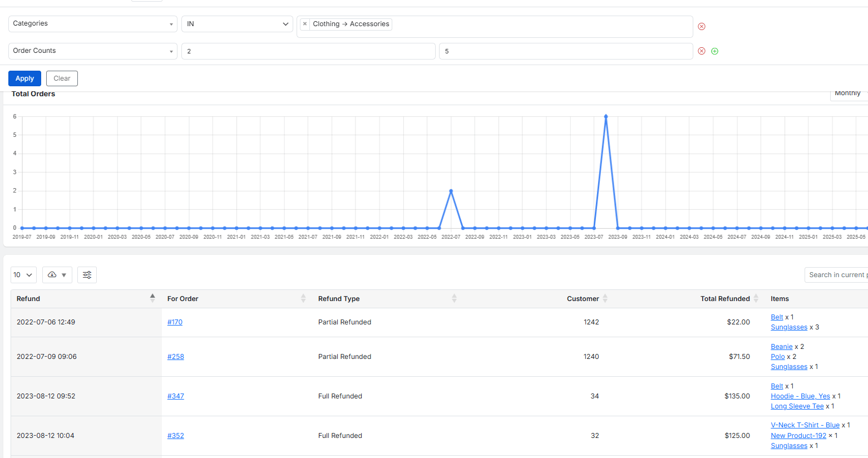
Task: Open the rows-per-page dropdown showing 10
Action: point(23,274)
